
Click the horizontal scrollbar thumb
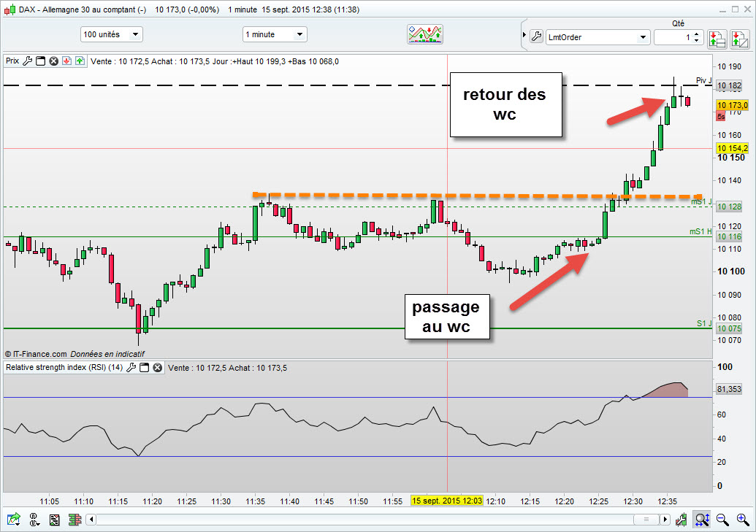(x=646, y=520)
